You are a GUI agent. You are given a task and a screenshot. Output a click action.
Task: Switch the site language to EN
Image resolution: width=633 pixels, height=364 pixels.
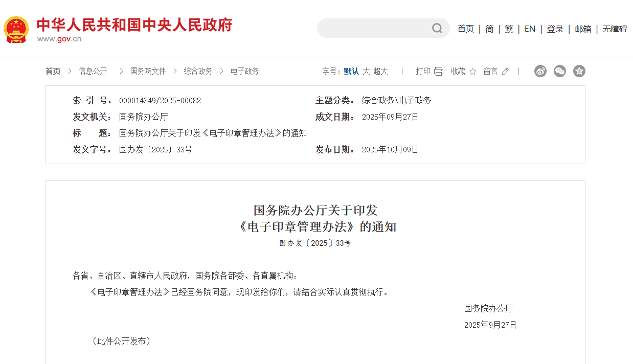pos(530,29)
